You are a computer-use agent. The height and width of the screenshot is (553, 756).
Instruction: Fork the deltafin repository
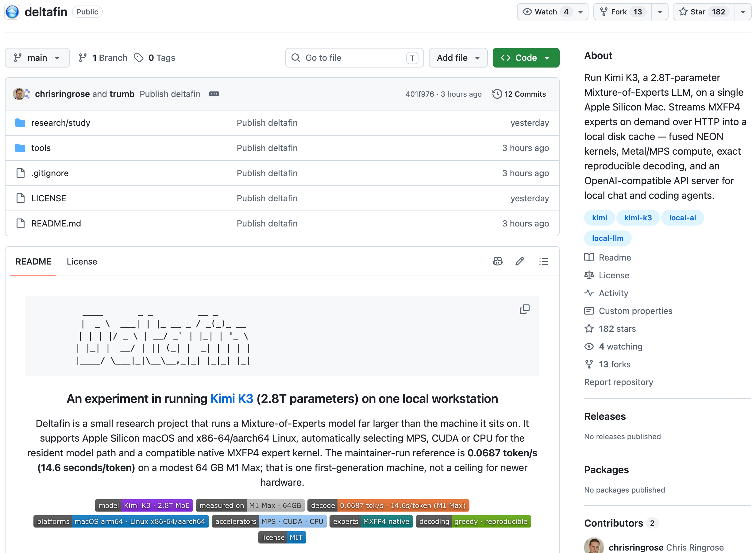(x=623, y=12)
